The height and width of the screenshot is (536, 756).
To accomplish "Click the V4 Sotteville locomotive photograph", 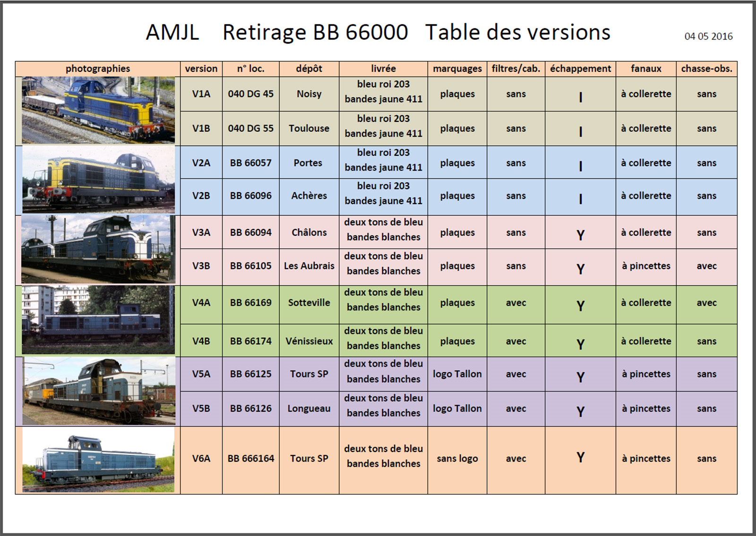I will [x=98, y=320].
